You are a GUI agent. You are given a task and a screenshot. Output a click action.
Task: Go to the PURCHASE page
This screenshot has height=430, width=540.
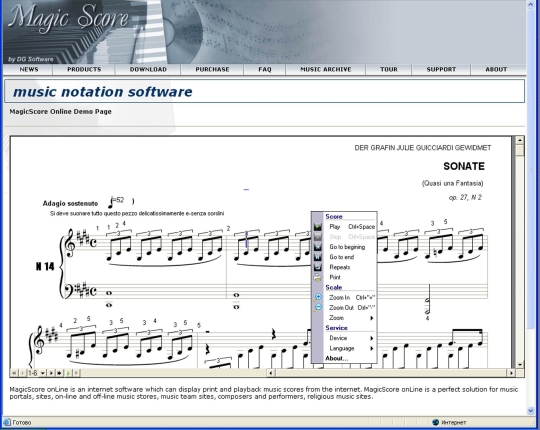click(212, 70)
